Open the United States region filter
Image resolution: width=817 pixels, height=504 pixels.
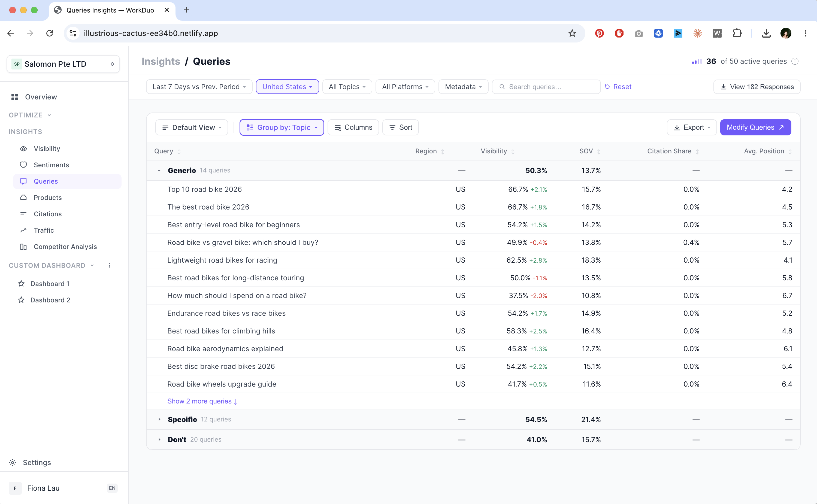coord(287,87)
